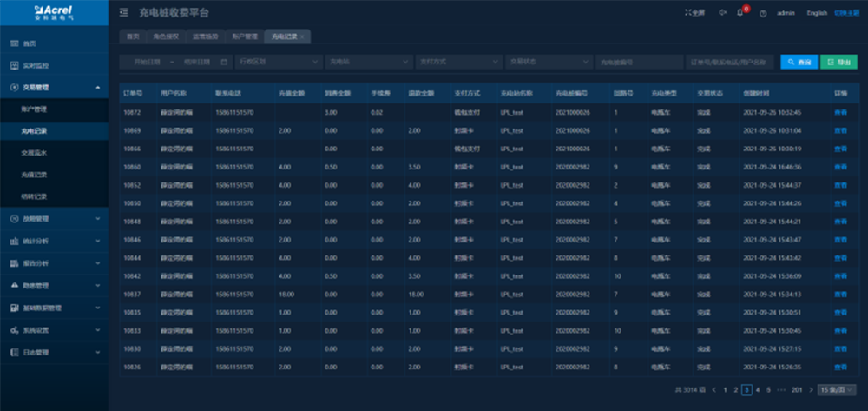
Task: Click the green 导出 export button
Action: coord(838,62)
